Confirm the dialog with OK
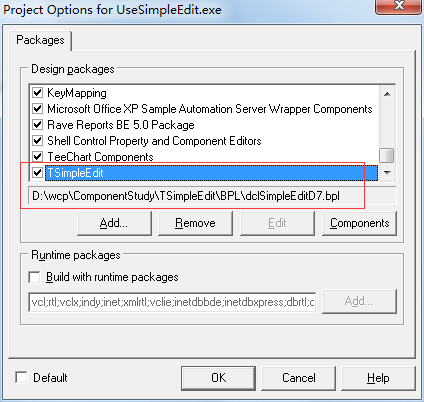Screen dimensions: 424x402 (x=218, y=378)
